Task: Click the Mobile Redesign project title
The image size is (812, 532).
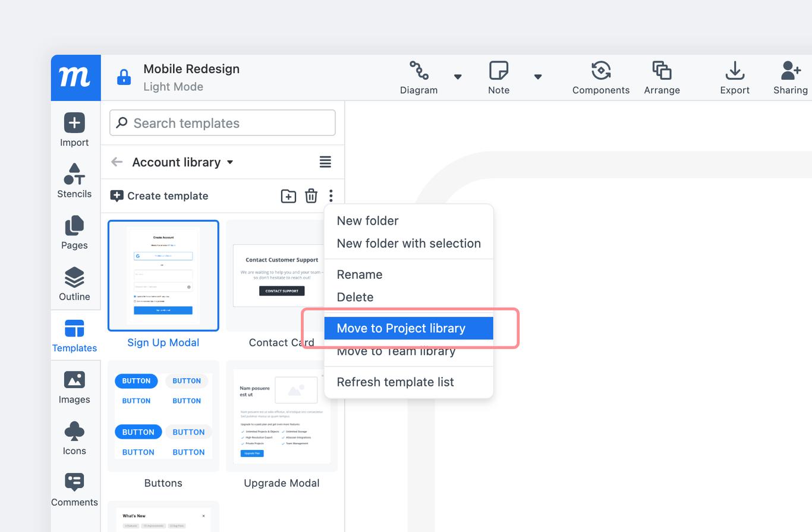Action: pyautogui.click(x=191, y=69)
